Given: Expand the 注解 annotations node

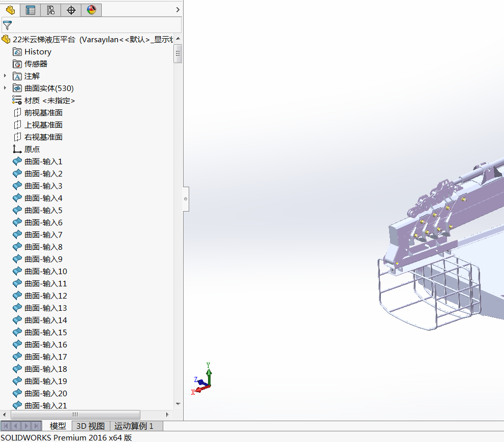Looking at the screenshot, I should pos(5,76).
